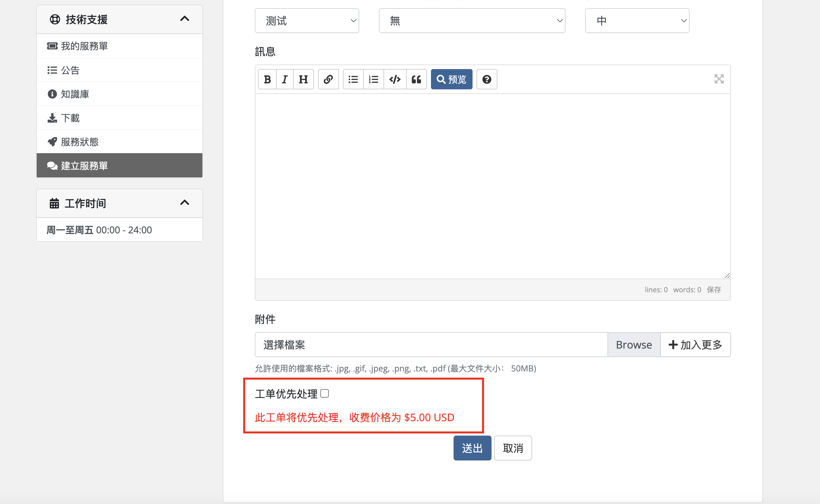The width and height of the screenshot is (820, 504).
Task: Apply italic formatting in message editor
Action: [x=285, y=79]
